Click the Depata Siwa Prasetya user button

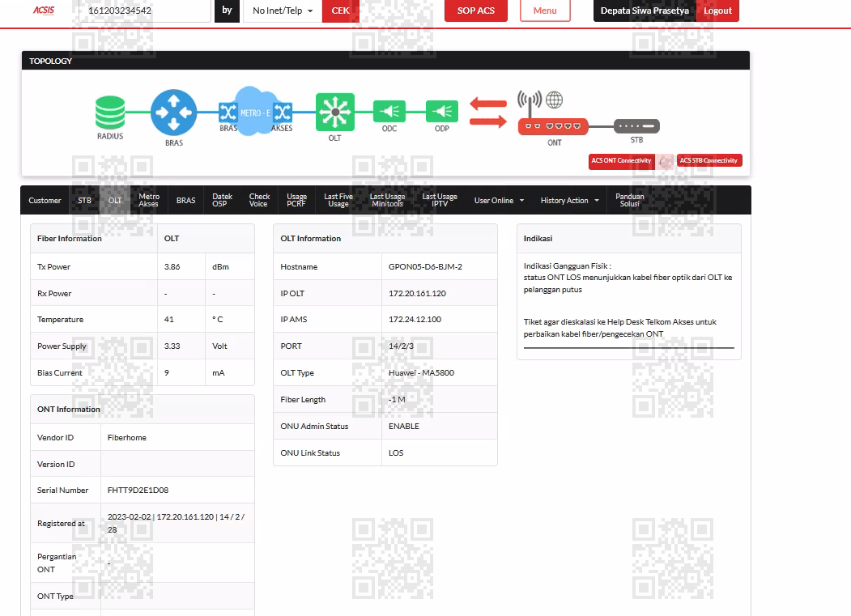pyautogui.click(x=645, y=11)
